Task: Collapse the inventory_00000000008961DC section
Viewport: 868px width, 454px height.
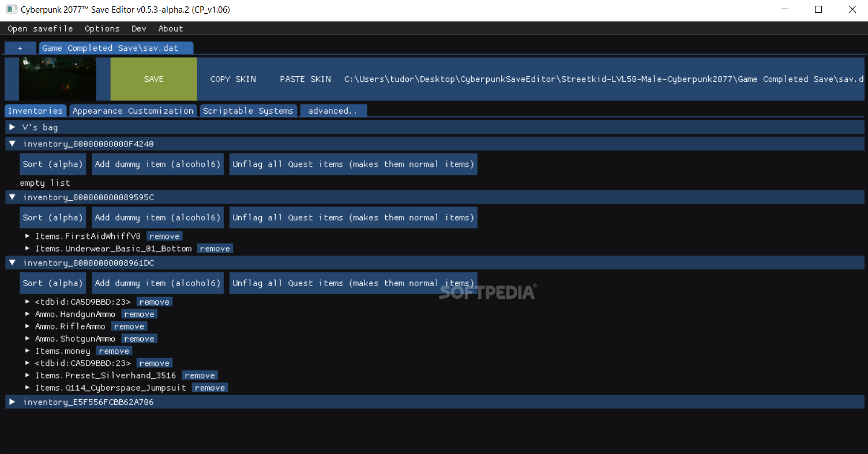Action: 434,263
